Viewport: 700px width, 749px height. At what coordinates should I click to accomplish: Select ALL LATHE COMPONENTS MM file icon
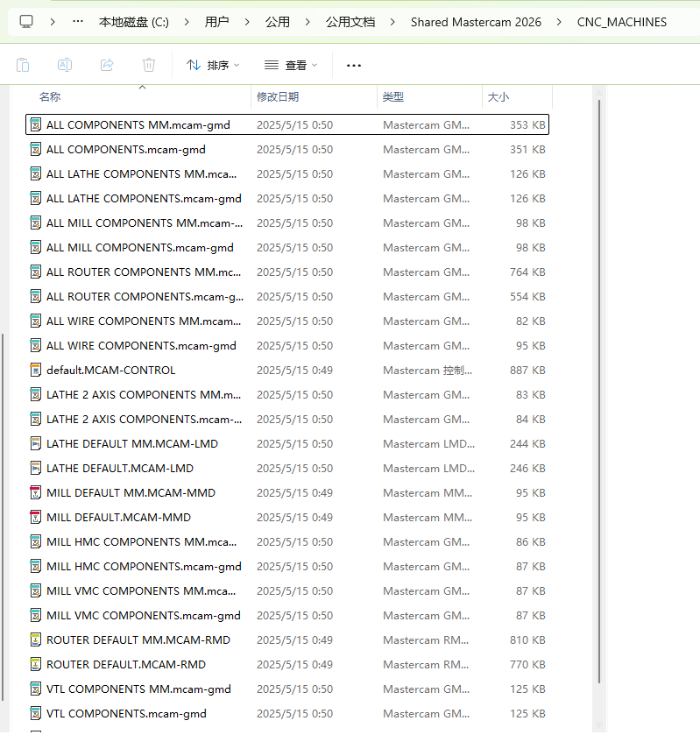point(35,173)
